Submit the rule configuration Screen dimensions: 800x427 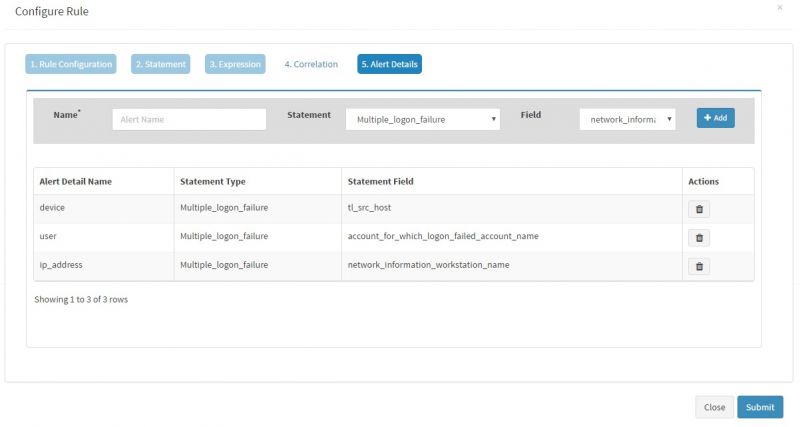pos(760,407)
